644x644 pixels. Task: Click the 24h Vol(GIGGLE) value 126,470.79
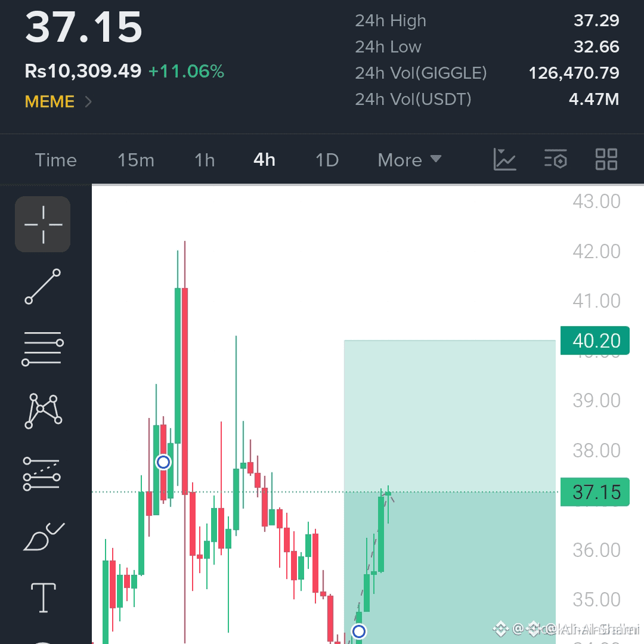pyautogui.click(x=574, y=73)
